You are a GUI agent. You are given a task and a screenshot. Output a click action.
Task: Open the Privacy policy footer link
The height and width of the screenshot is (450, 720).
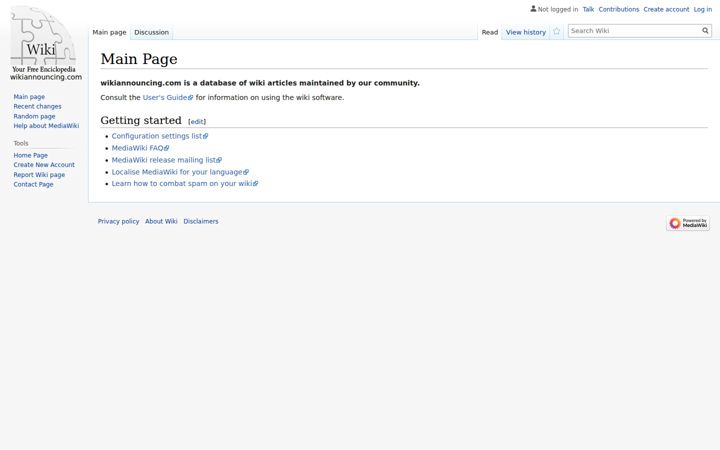(118, 221)
